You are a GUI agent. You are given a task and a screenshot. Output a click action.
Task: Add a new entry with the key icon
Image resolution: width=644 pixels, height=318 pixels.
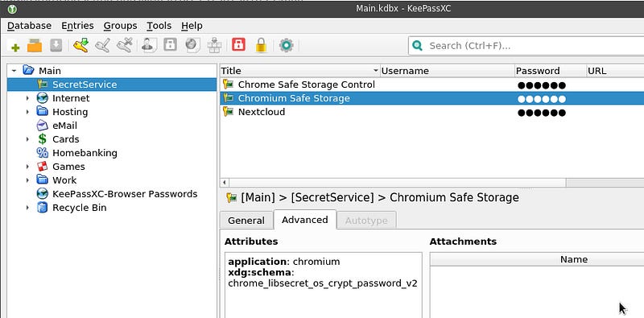(x=81, y=45)
